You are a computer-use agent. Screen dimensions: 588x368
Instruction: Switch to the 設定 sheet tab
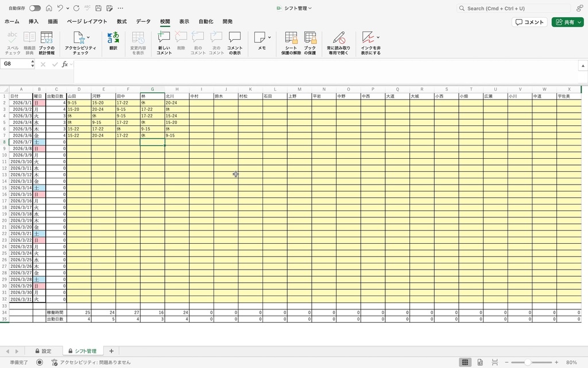click(x=43, y=351)
